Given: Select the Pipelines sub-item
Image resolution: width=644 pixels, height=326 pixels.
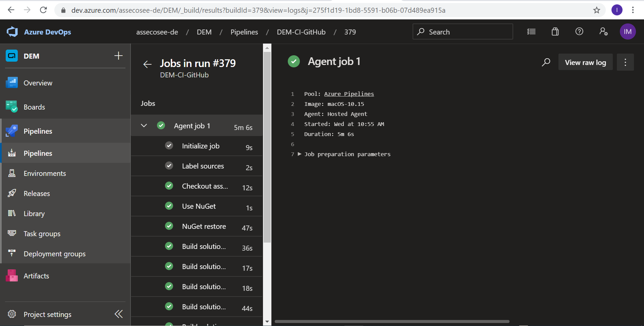Looking at the screenshot, I should point(65,153).
